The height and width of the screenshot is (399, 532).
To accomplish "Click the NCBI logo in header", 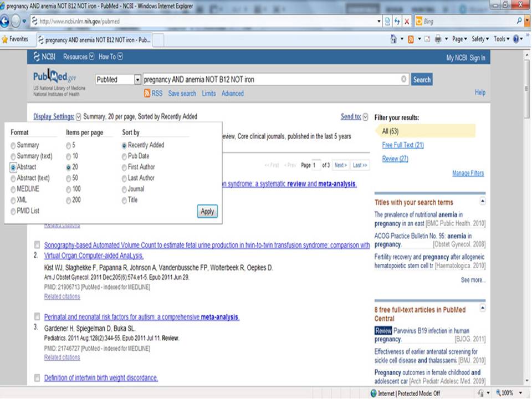I will coord(44,57).
